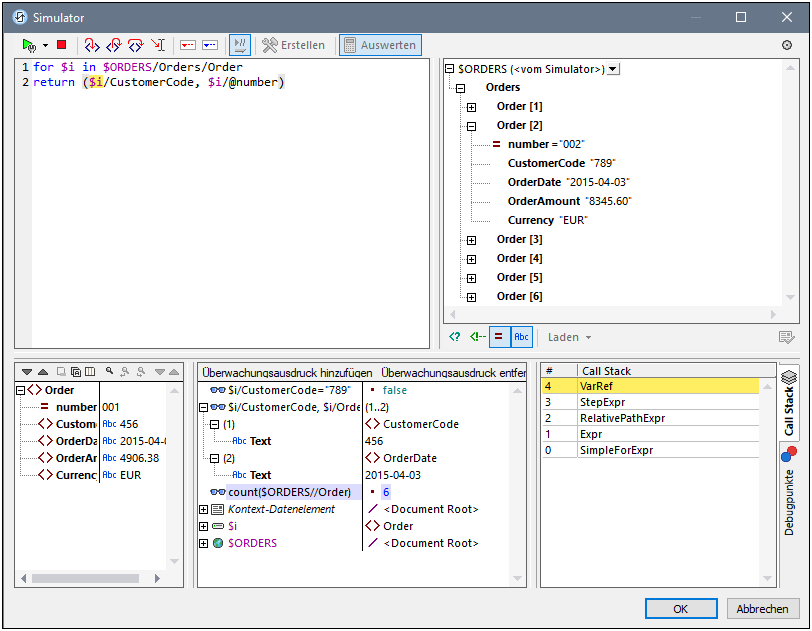Toggle the show attributes '=' button

[499, 337]
